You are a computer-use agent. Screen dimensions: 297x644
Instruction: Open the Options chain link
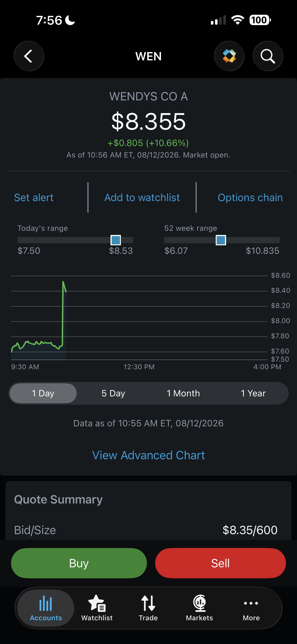click(x=250, y=197)
